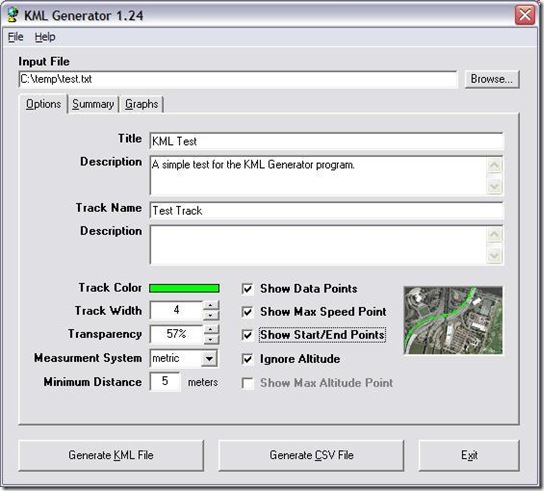Increase Track Width with the up arrow
544x491 pixels.
point(211,305)
